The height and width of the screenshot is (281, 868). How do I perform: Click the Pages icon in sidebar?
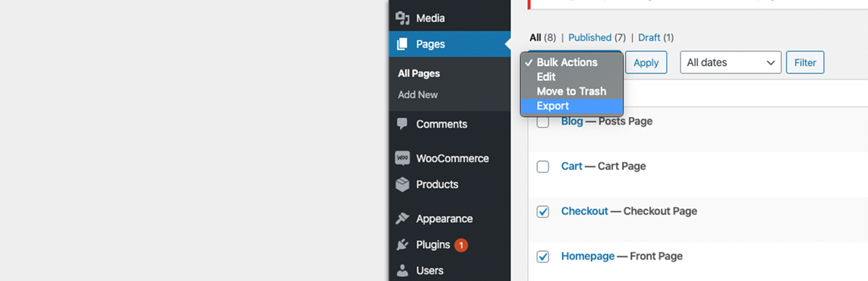[x=403, y=44]
